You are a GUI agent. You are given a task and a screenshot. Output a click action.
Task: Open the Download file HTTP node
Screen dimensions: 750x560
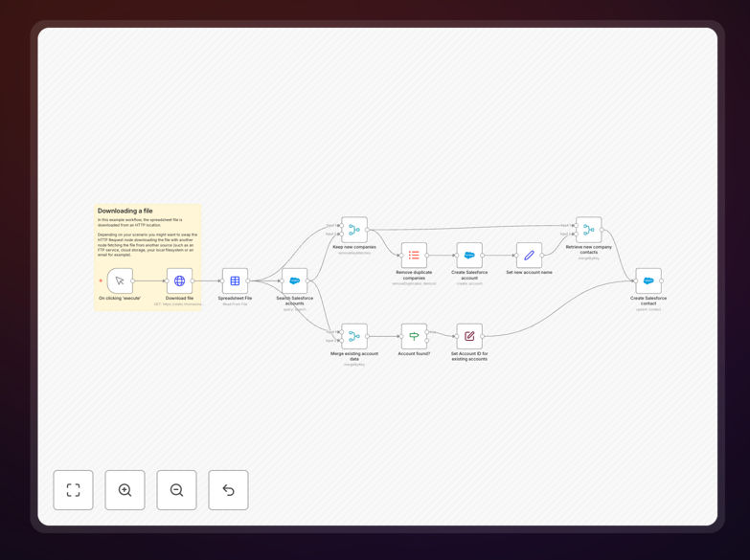point(179,280)
